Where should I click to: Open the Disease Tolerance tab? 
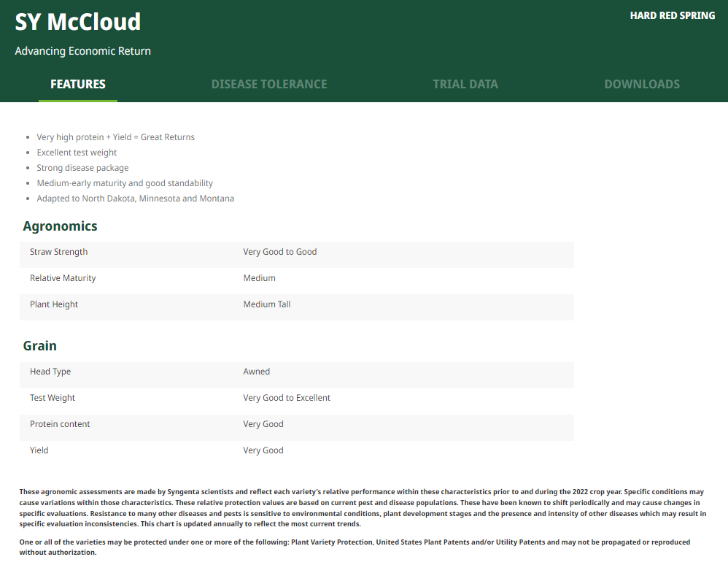click(269, 84)
